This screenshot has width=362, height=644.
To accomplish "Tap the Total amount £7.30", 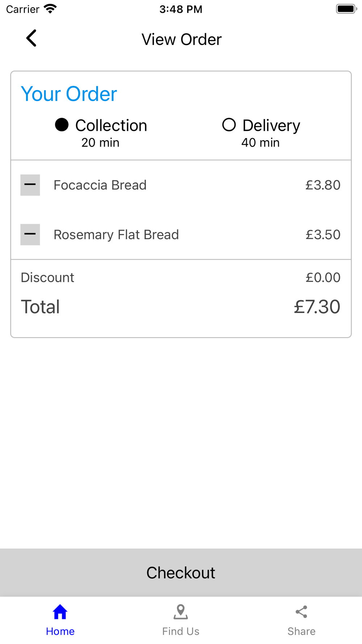I will coord(317,307).
